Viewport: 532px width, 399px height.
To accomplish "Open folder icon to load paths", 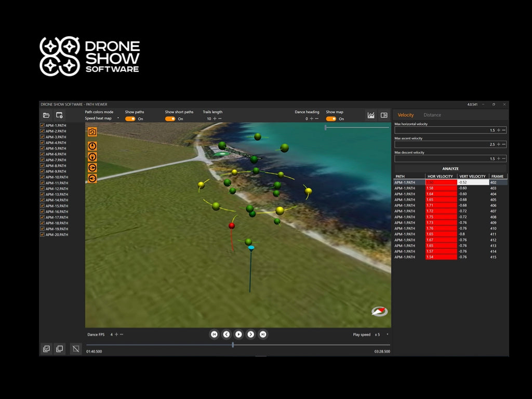I will tap(46, 115).
